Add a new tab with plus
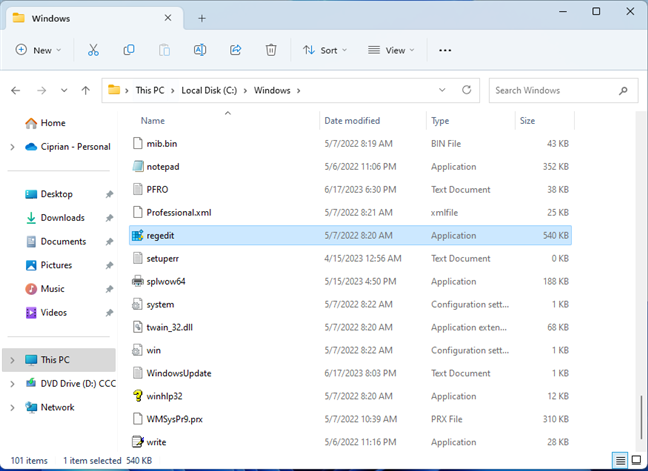Image resolution: width=648 pixels, height=471 pixels. 202,18
